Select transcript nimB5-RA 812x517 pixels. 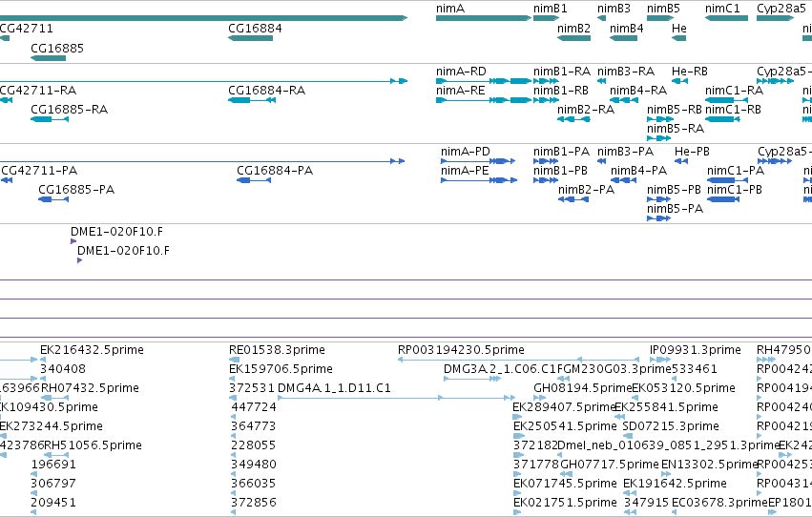tap(658, 138)
